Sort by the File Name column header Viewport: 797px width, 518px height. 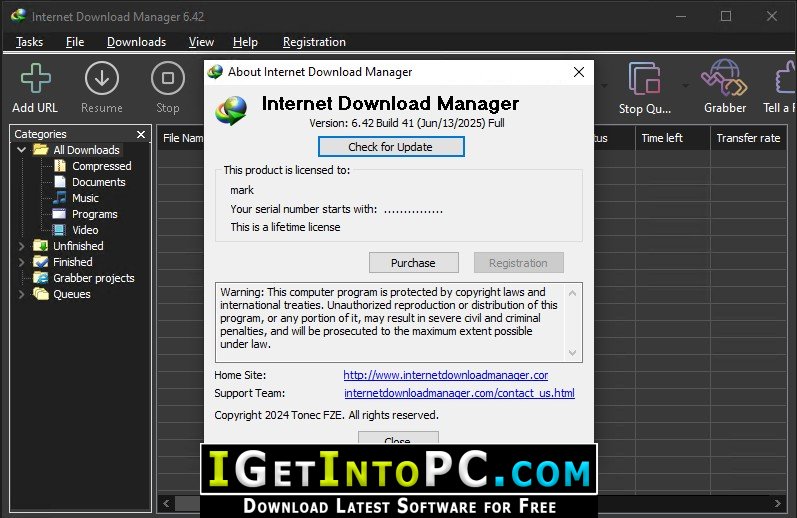pyautogui.click(x=181, y=138)
